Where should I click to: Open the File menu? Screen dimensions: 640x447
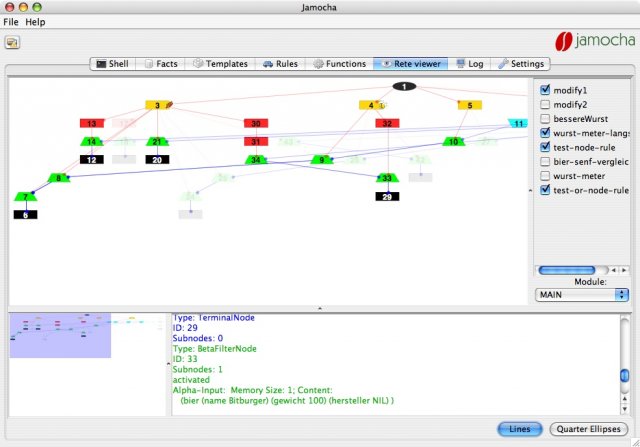coord(10,21)
